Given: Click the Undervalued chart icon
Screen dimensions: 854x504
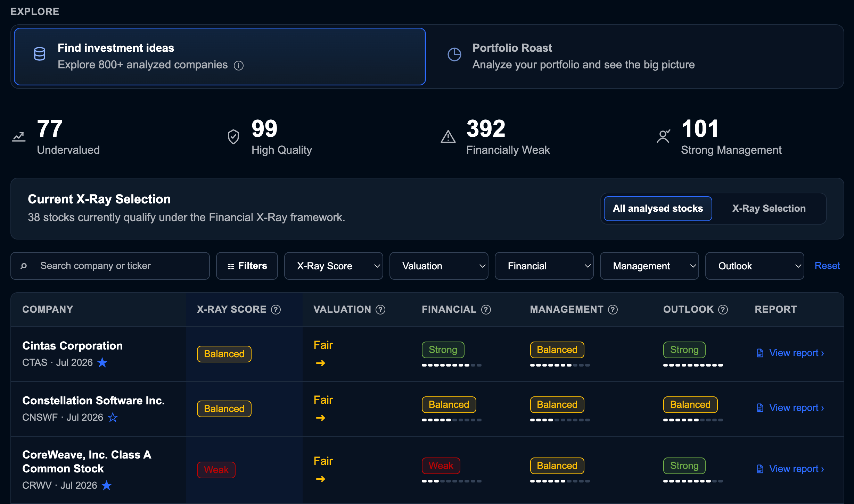Looking at the screenshot, I should [x=19, y=136].
